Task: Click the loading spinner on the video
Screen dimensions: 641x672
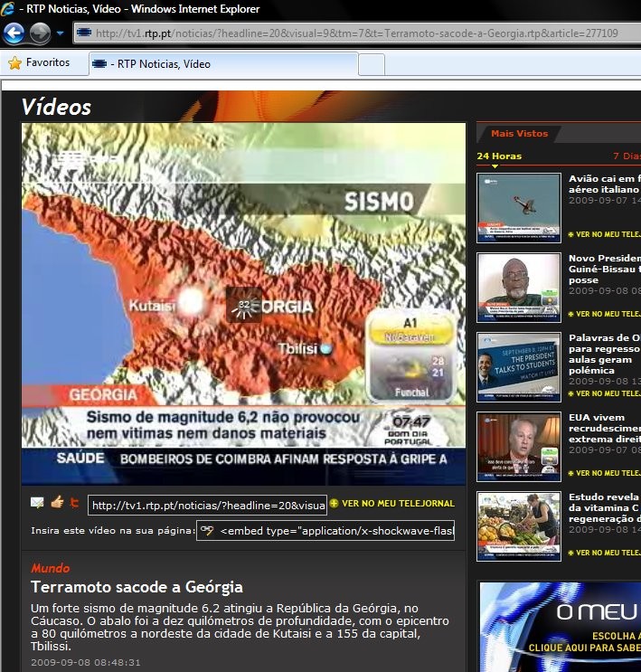Action: coord(244,305)
